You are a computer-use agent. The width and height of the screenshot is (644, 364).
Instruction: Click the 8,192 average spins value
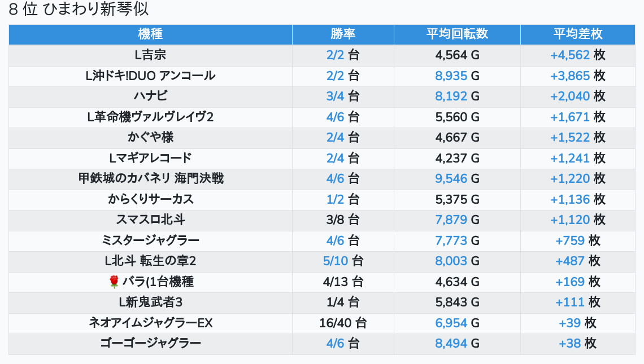click(451, 96)
